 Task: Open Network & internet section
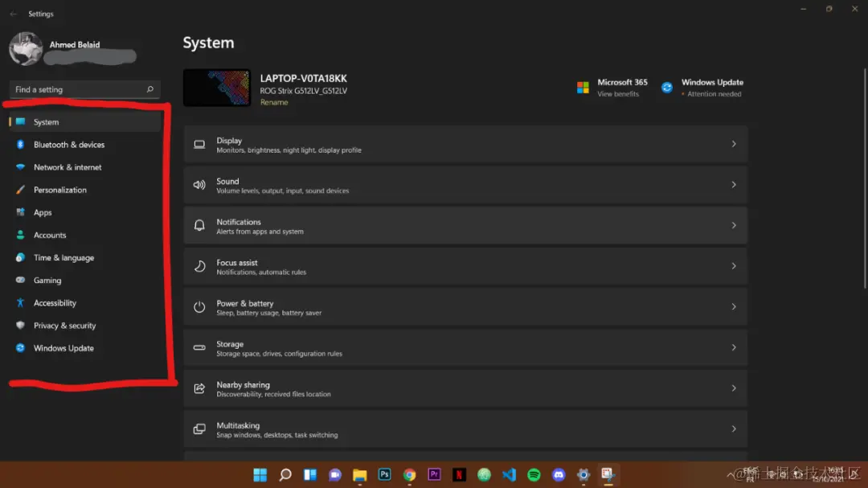[84, 167]
